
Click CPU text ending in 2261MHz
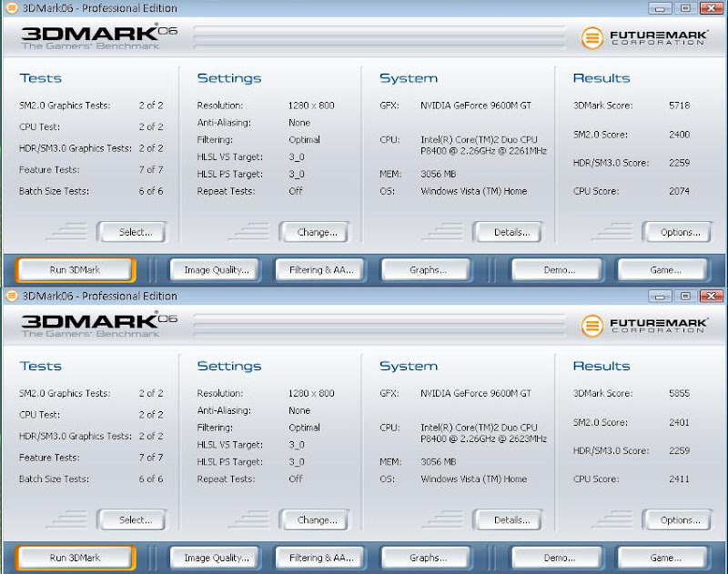(x=483, y=146)
